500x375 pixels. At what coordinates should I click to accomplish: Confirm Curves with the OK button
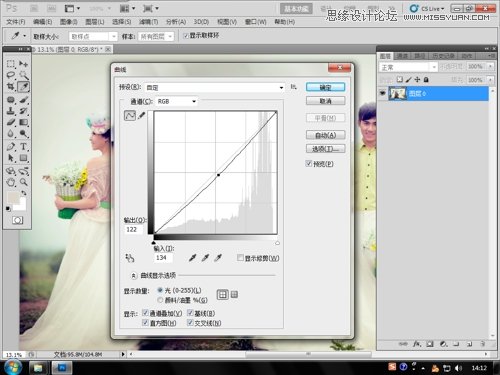click(x=325, y=87)
